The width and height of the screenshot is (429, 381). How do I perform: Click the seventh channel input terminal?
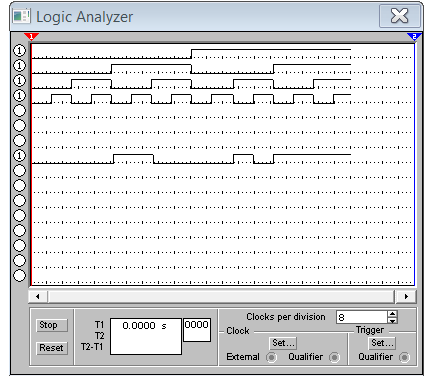(19, 140)
